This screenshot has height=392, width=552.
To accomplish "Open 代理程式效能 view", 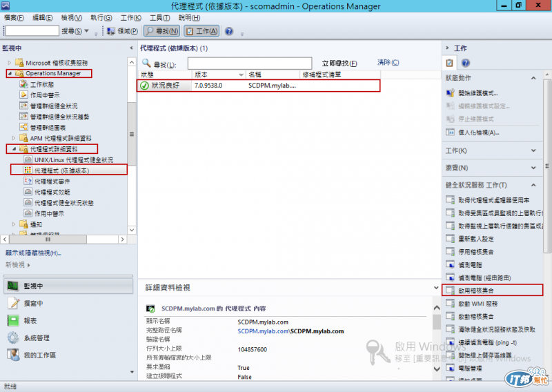I will [52, 192].
